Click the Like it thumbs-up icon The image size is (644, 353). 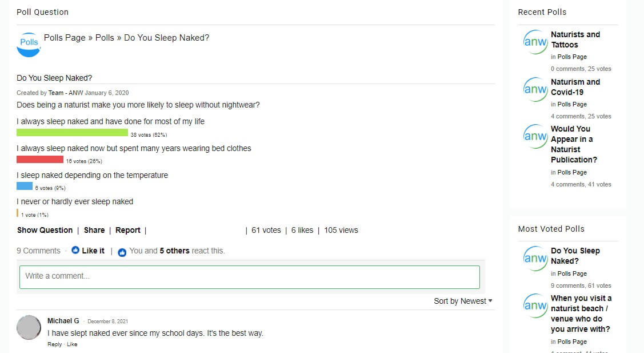pos(75,250)
